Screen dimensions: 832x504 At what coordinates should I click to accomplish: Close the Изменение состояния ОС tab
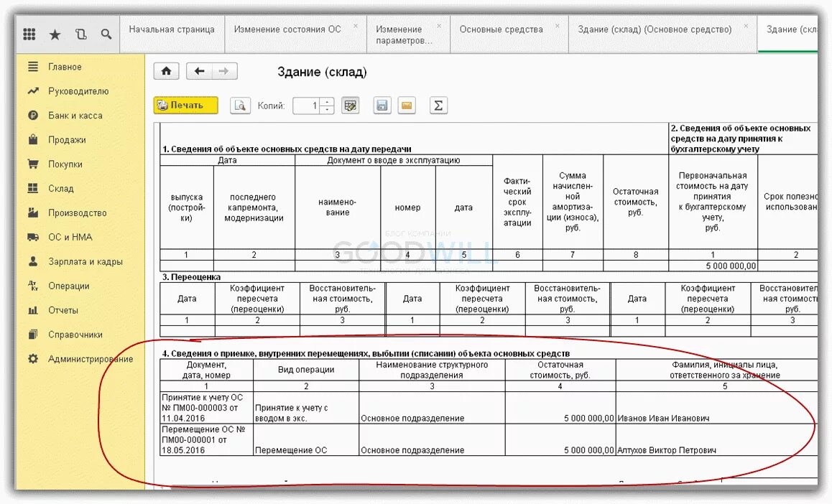[x=356, y=25]
